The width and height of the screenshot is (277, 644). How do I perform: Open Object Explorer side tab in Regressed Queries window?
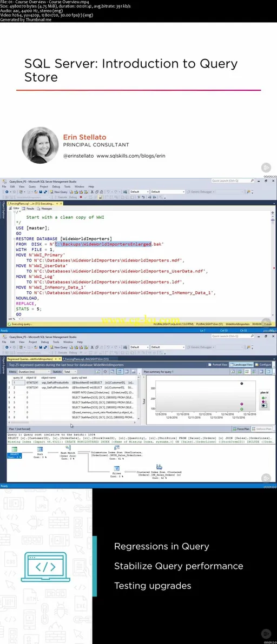(3, 366)
